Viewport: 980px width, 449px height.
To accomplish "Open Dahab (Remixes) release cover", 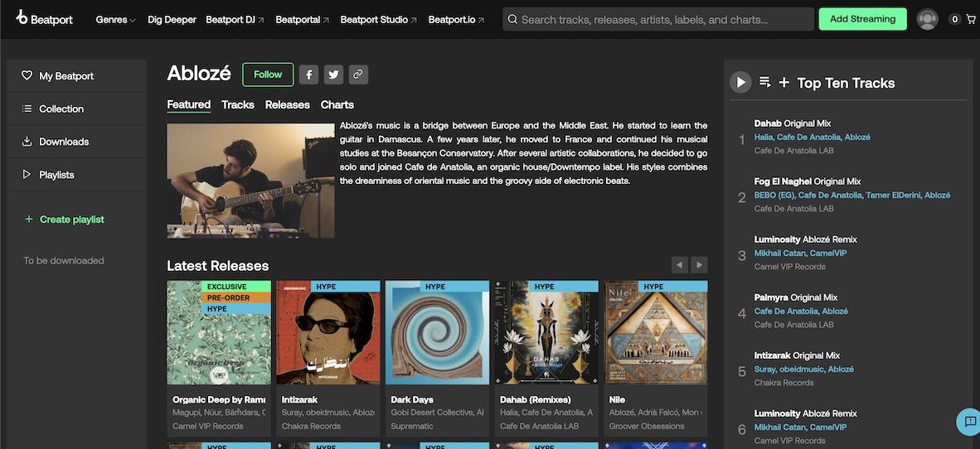I will coord(547,332).
